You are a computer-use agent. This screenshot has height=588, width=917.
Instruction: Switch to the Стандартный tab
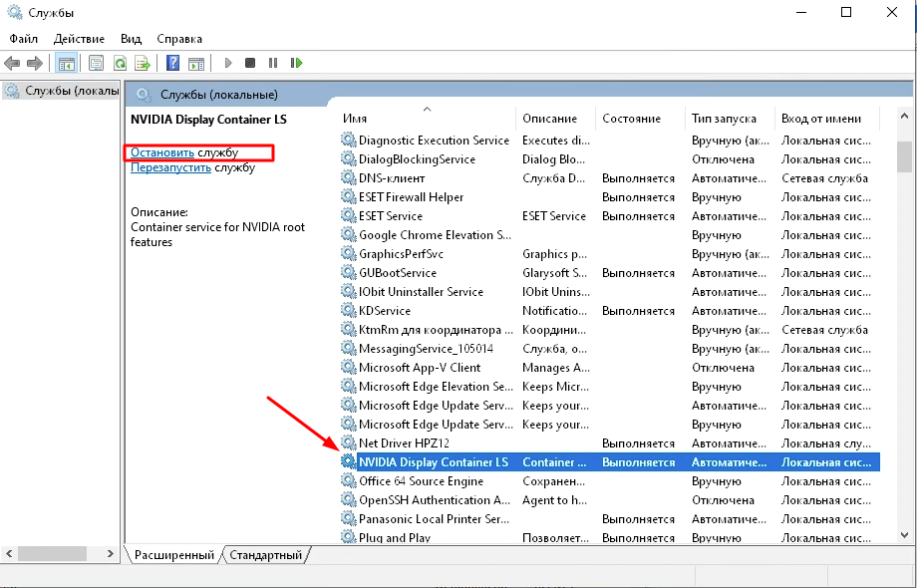[x=265, y=555]
